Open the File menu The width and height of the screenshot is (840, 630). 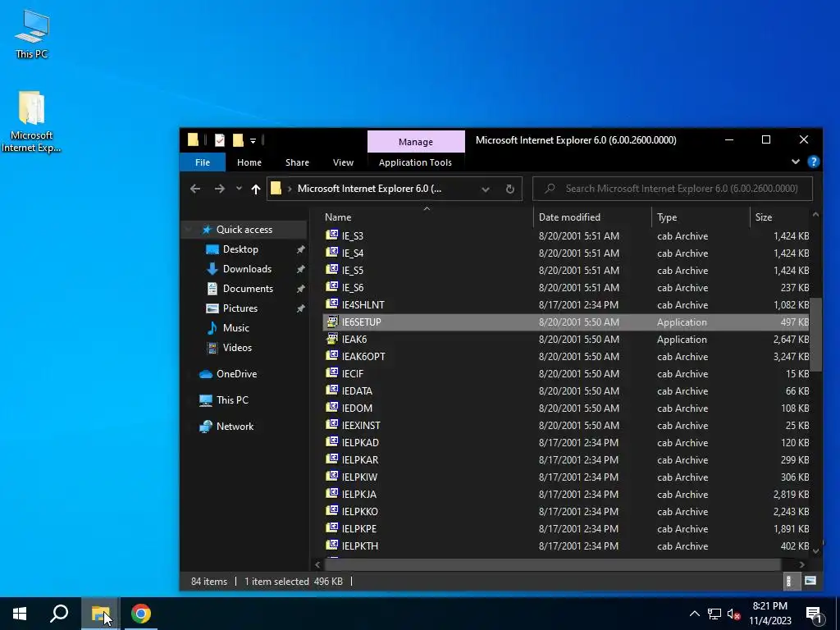(x=203, y=162)
